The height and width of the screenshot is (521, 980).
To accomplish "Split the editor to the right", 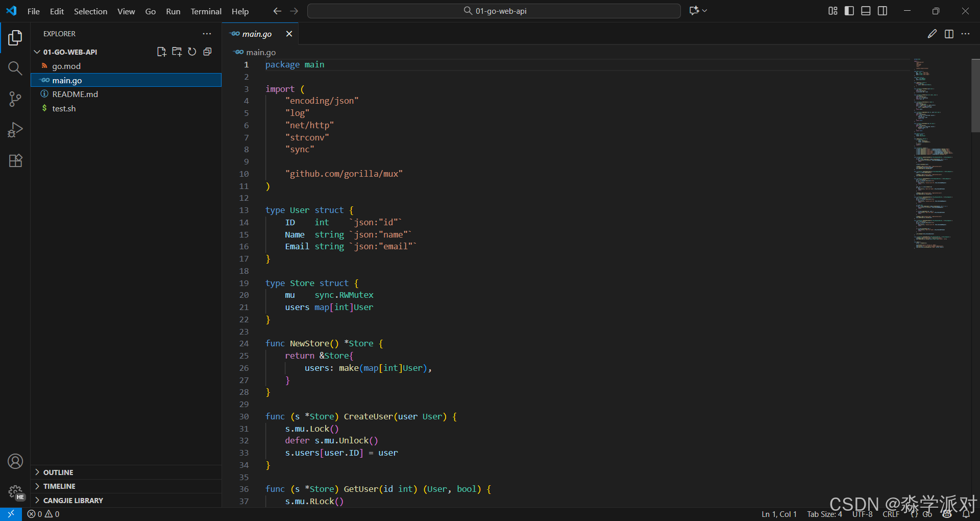I will pos(949,34).
